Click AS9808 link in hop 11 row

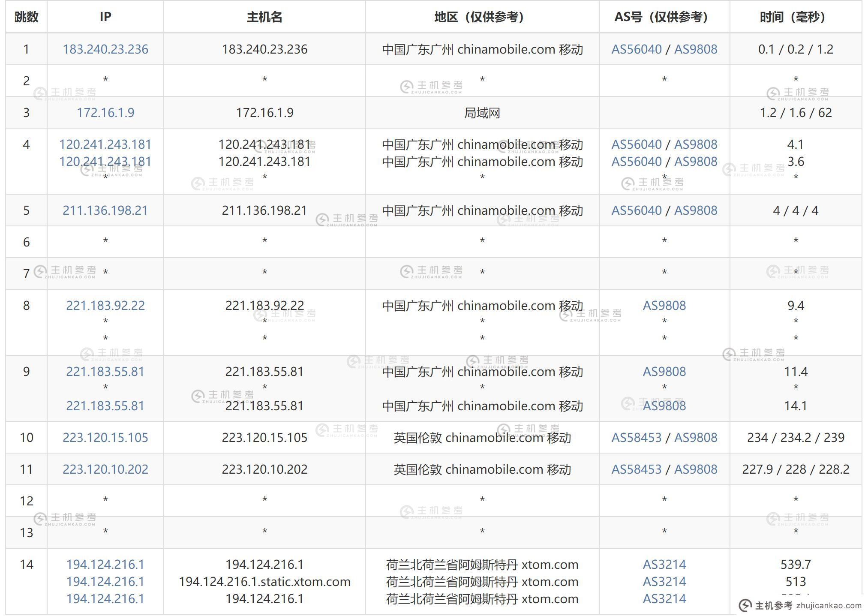696,469
